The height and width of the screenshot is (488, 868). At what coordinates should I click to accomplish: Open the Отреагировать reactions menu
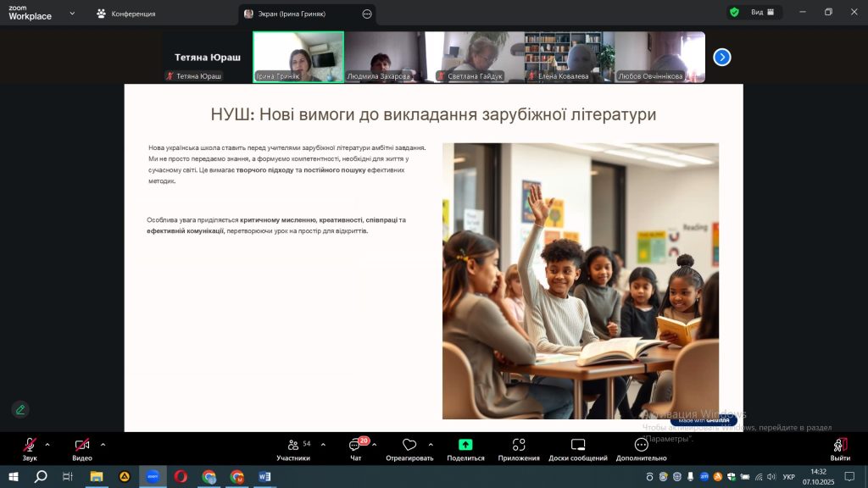pyautogui.click(x=409, y=449)
